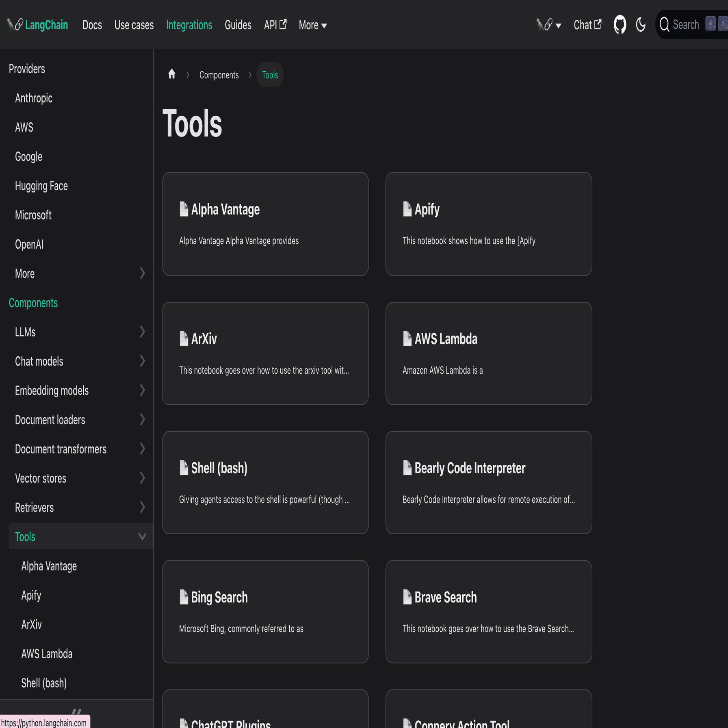Expand the Document loaders sidebar category
The height and width of the screenshot is (728, 728).
coord(142,420)
